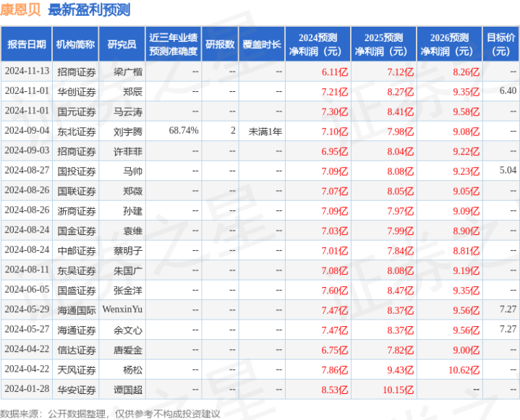Select institution 东北证券
Screen dimensions: 520x420
(77, 132)
